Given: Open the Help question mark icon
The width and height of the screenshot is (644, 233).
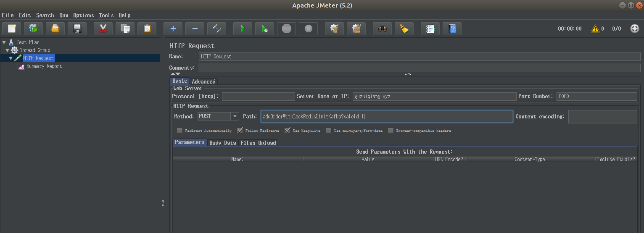Looking at the screenshot, I should click(x=452, y=29).
